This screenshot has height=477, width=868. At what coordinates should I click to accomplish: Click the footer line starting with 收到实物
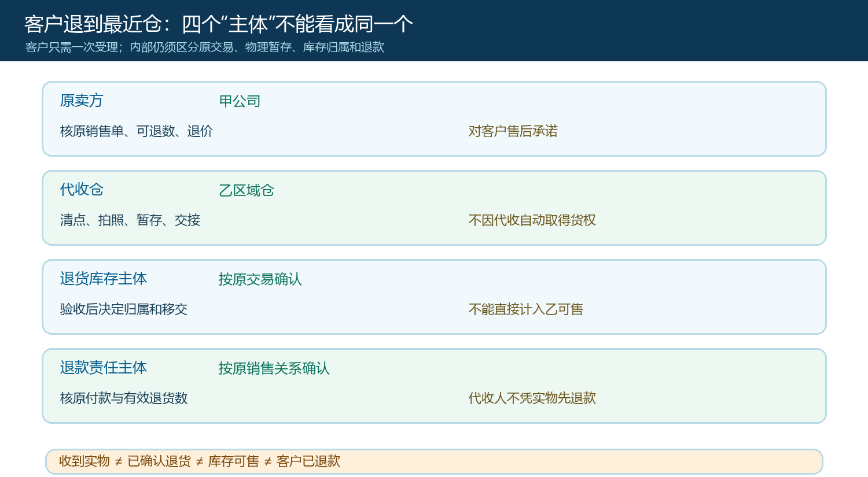pyautogui.click(x=200, y=461)
